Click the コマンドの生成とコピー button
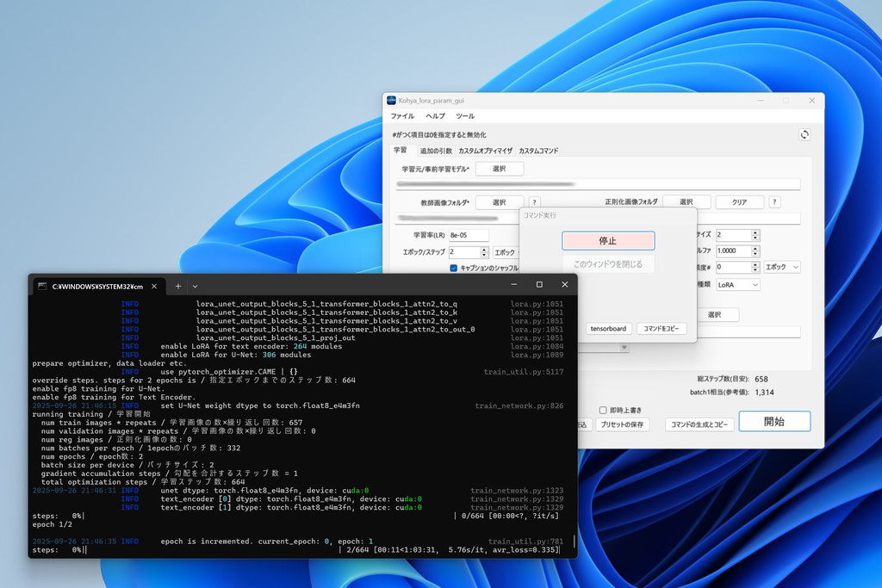 [x=699, y=424]
